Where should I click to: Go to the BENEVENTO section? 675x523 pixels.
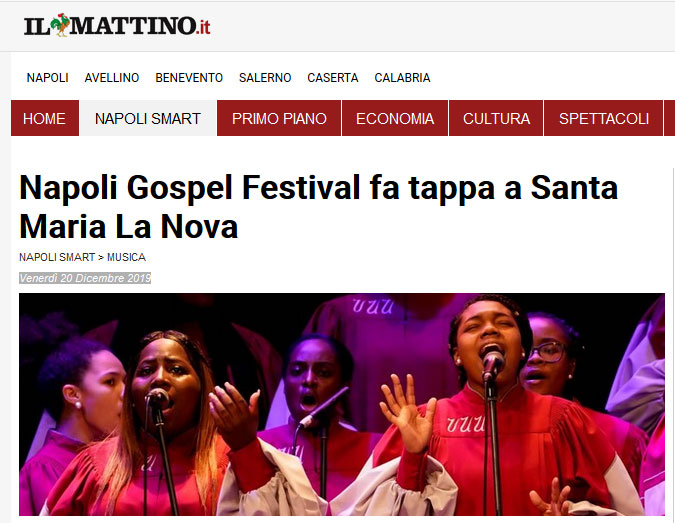(189, 77)
